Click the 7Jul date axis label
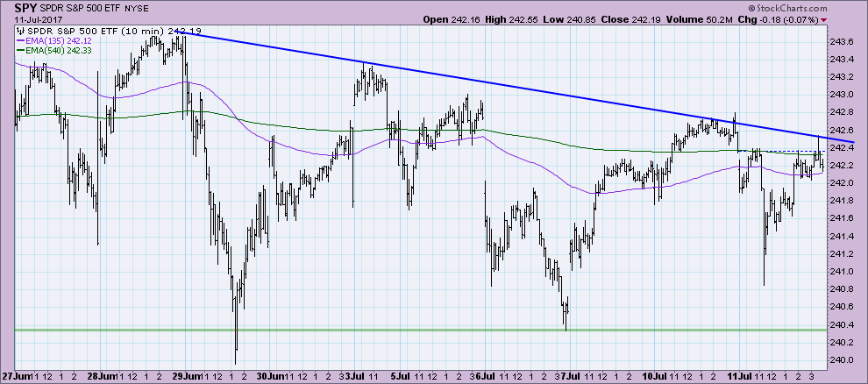The image size is (868, 384). coord(570,374)
